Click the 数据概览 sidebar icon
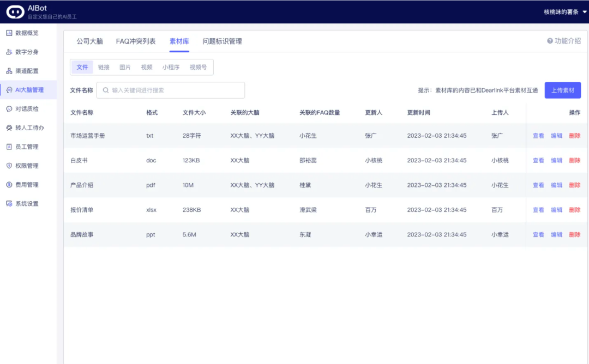The image size is (589, 364). coord(9,33)
